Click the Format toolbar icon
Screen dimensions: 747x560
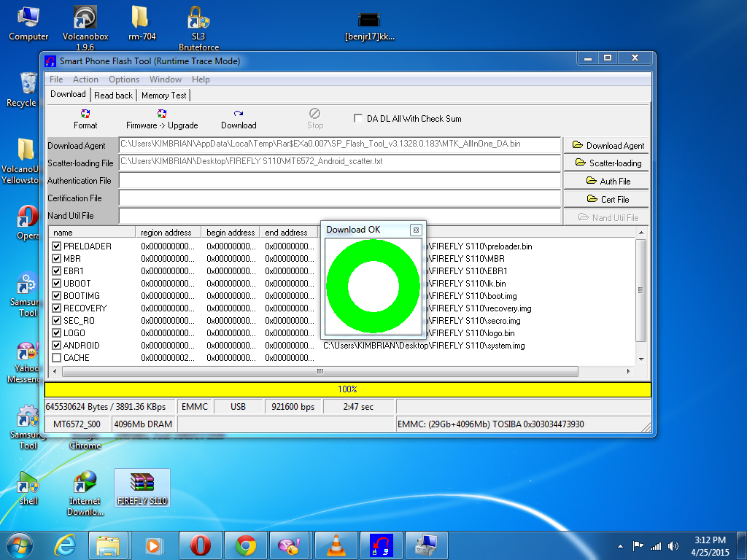point(85,114)
